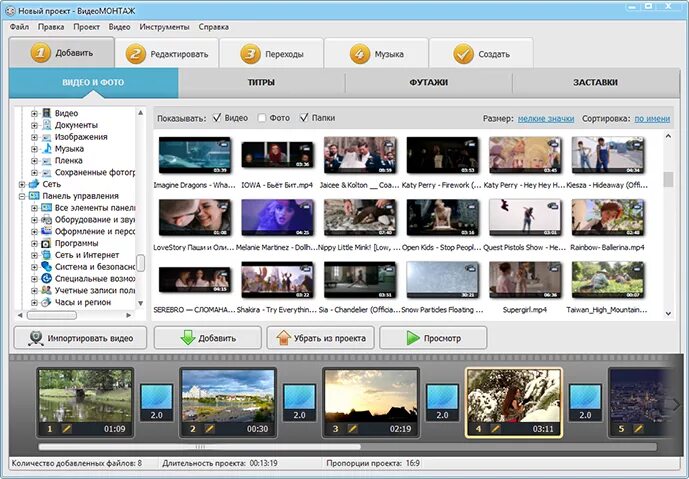
Task: Toggle the Папки checkbox filter
Action: coord(304,118)
